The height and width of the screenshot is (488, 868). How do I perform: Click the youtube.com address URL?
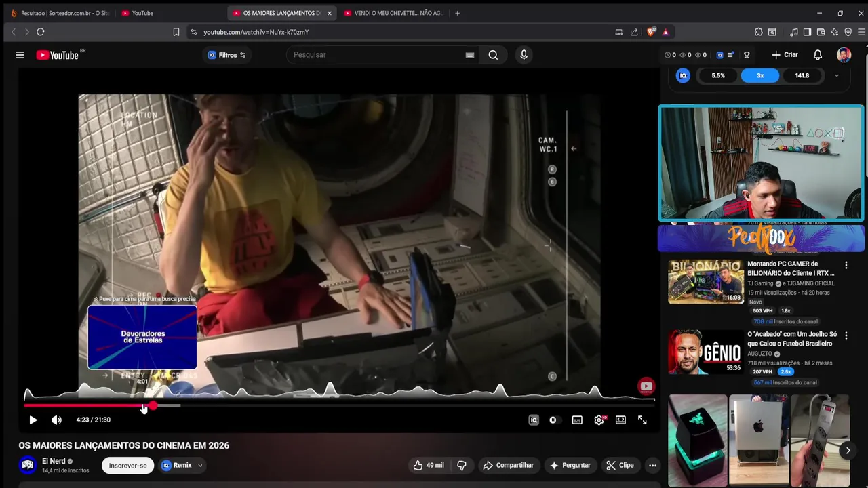tap(256, 32)
